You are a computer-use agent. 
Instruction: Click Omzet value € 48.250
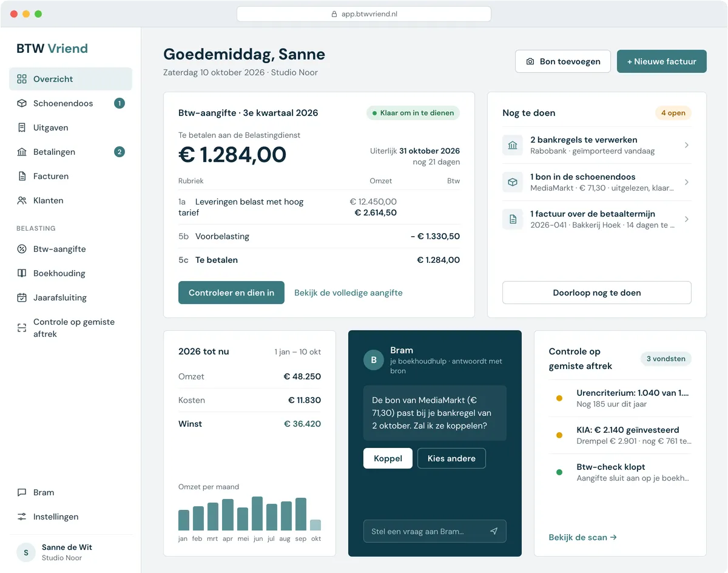pyautogui.click(x=302, y=376)
